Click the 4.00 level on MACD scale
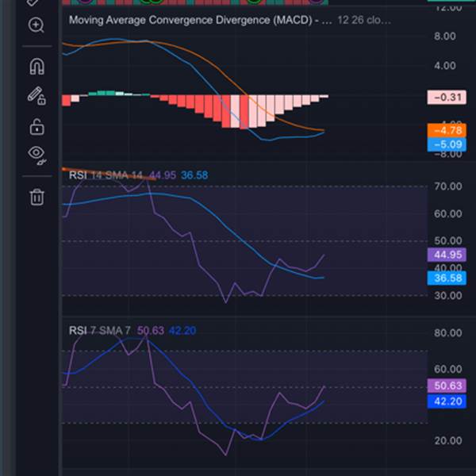 (445, 66)
